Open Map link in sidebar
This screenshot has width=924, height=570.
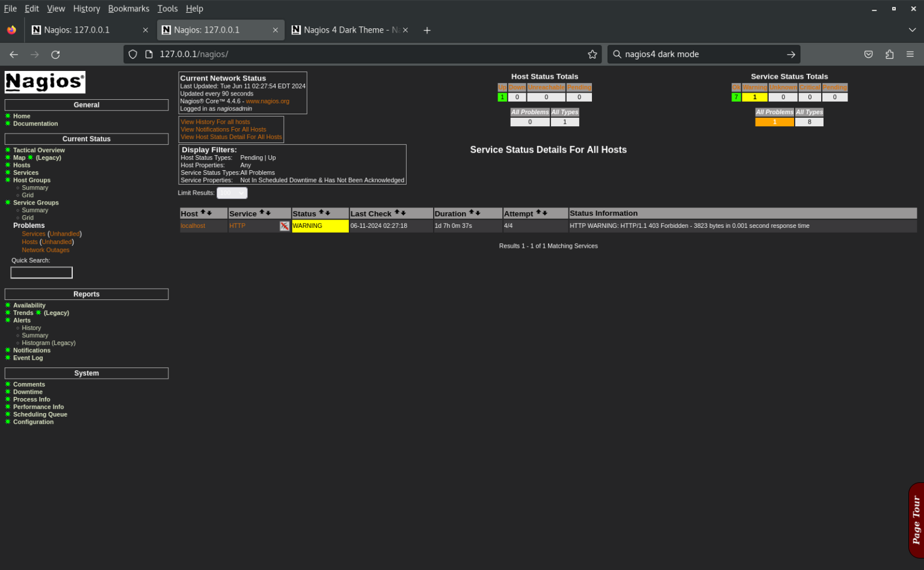click(19, 158)
